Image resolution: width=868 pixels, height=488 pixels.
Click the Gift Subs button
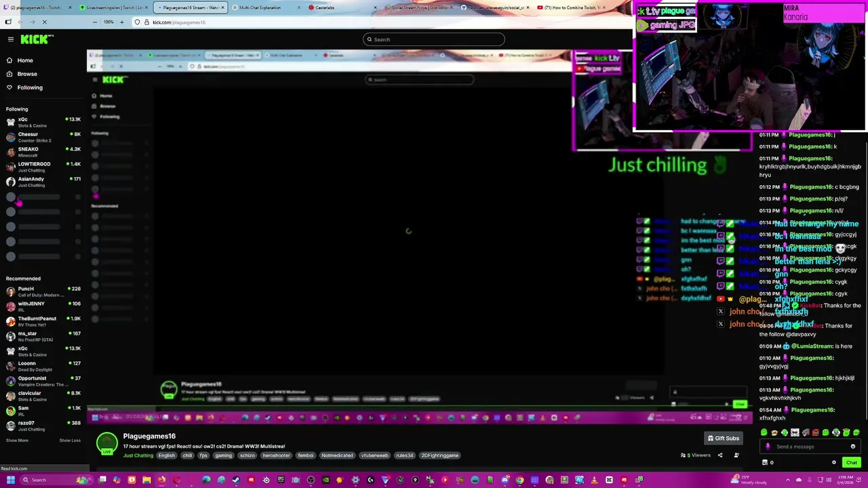[x=724, y=439]
